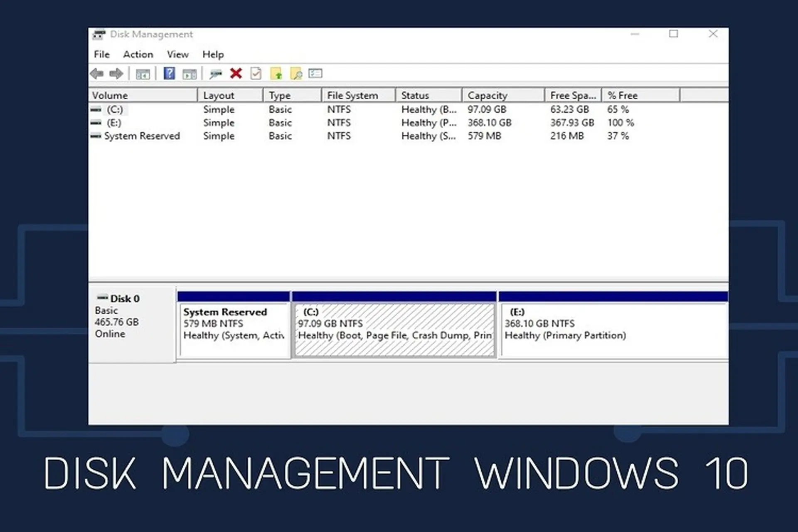Viewport: 798px width, 532px height.
Task: Click the Back arrow in toolbar
Action: point(97,74)
